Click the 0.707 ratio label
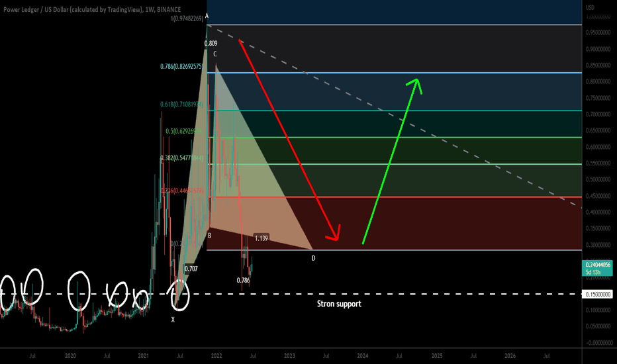 191,269
